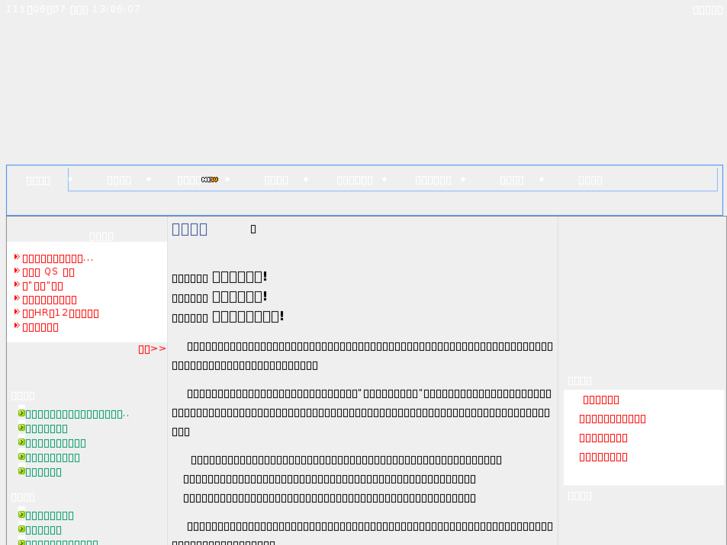
Task: Click the red arrow bullet beside the "HR" link
Action: pos(17,312)
